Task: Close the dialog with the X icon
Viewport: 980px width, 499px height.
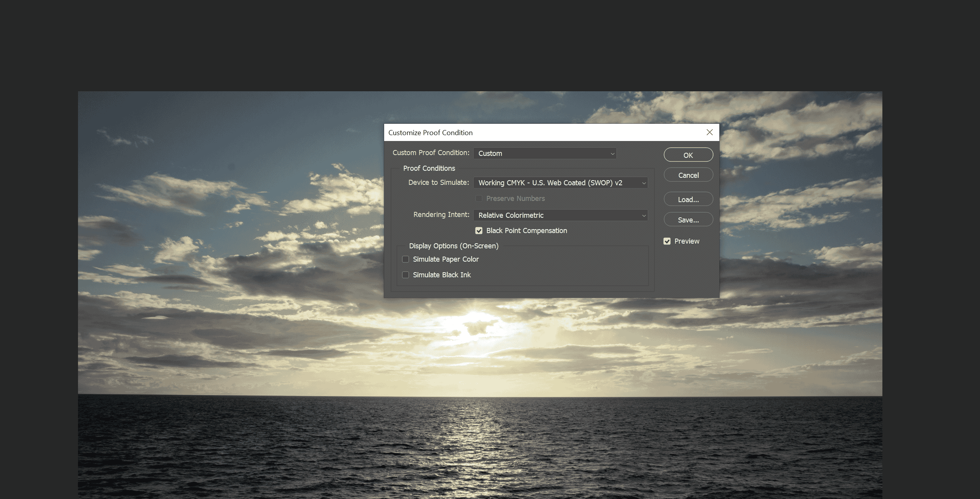Action: coord(710,132)
